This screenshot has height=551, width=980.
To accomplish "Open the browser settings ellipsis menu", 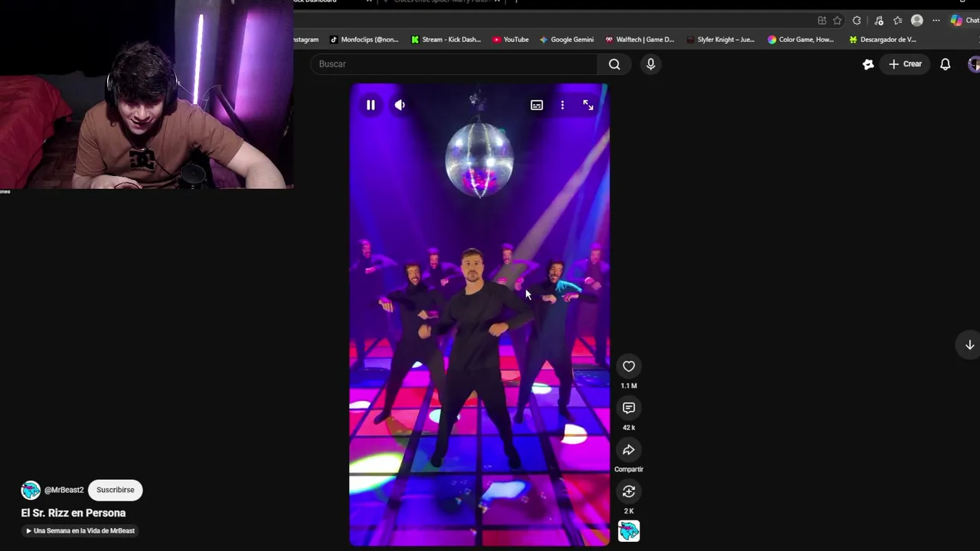I will [x=936, y=21].
